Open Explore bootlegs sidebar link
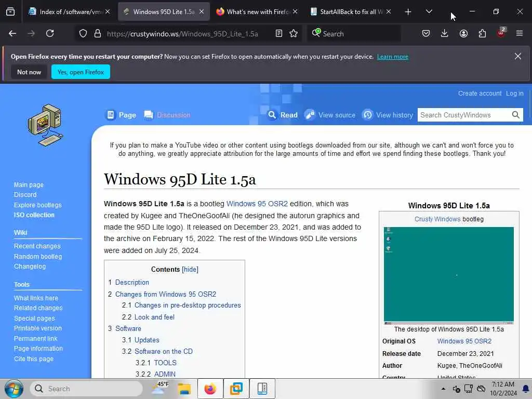Viewport: 532px width, 399px height. coord(37,205)
